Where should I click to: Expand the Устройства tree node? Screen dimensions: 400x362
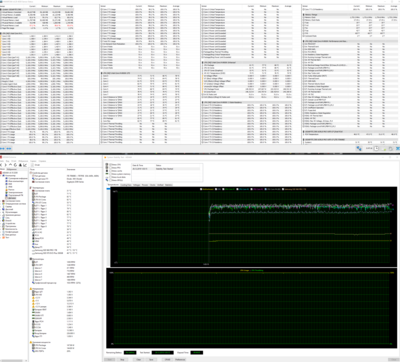click(x=1, y=223)
